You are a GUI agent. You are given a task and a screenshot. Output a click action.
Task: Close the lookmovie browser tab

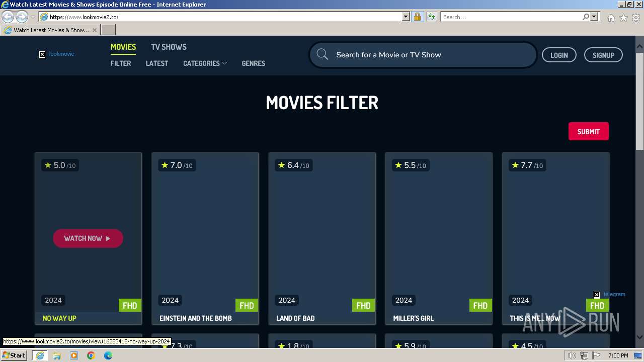tap(95, 30)
